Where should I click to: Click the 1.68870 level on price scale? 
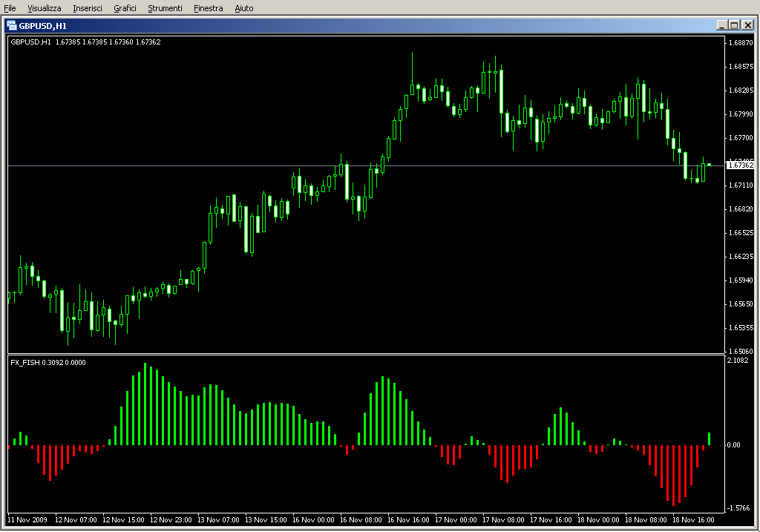click(x=740, y=43)
